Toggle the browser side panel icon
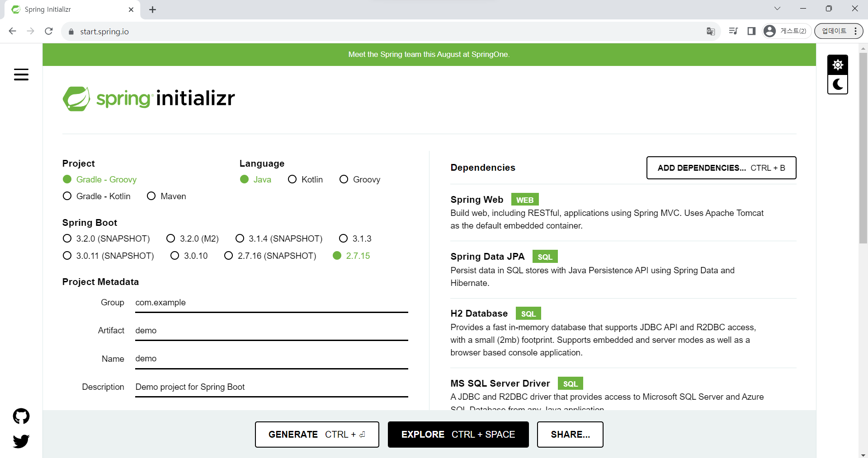Viewport: 868px width, 458px height. 751,31
